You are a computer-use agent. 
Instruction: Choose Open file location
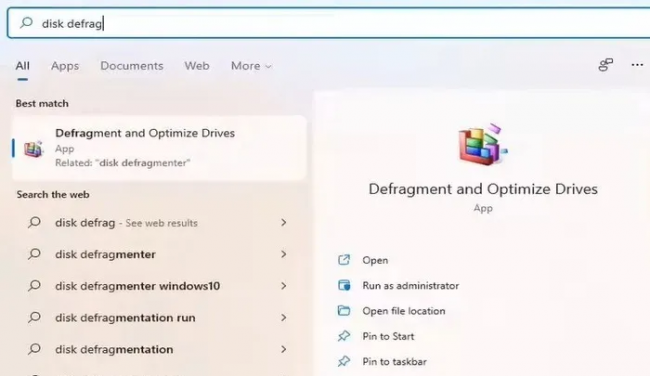click(x=404, y=311)
